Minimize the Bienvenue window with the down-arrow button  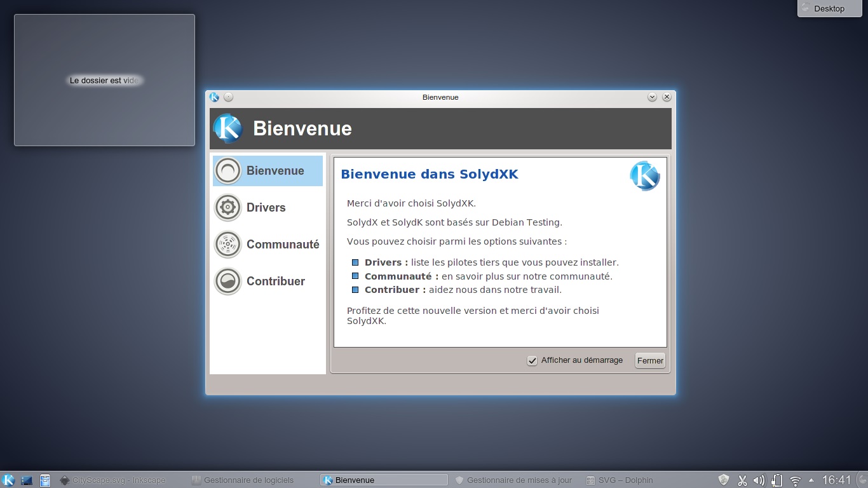(x=652, y=97)
